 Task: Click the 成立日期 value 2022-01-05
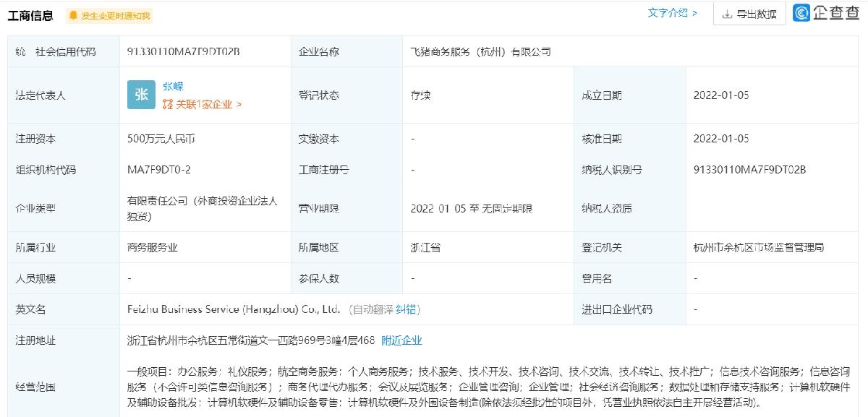(721, 95)
